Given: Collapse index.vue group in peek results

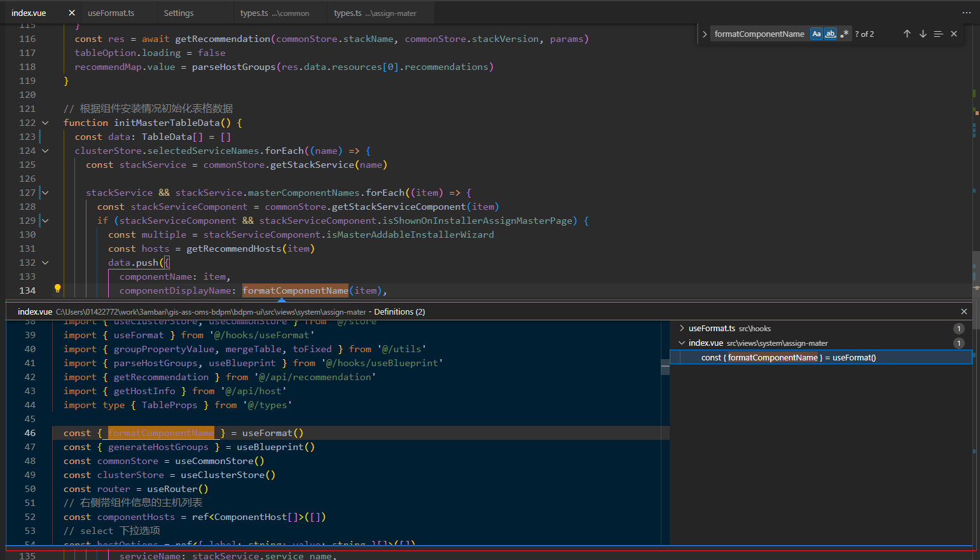Looking at the screenshot, I should 682,343.
